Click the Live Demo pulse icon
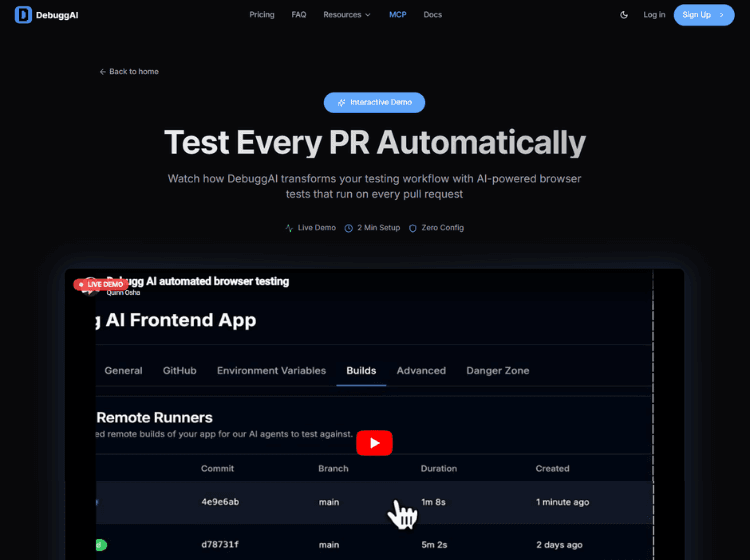Image resolution: width=750 pixels, height=560 pixels. click(x=289, y=228)
